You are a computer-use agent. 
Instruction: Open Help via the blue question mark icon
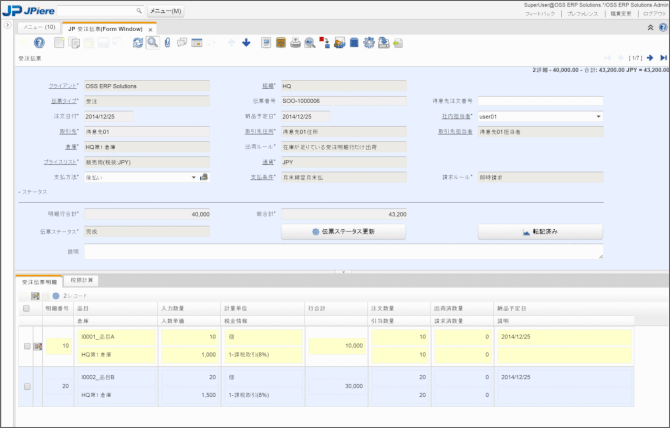(x=39, y=43)
